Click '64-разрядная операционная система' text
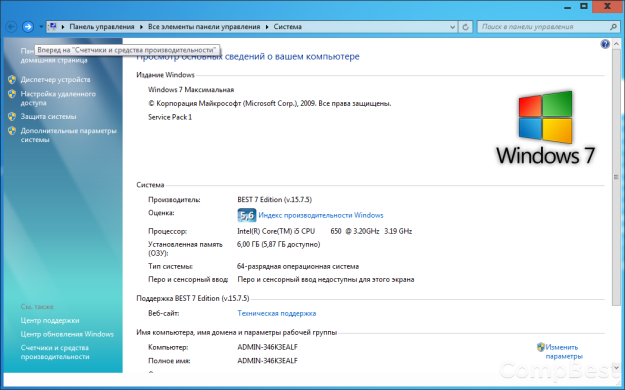The width and height of the screenshot is (625, 390). click(298, 266)
